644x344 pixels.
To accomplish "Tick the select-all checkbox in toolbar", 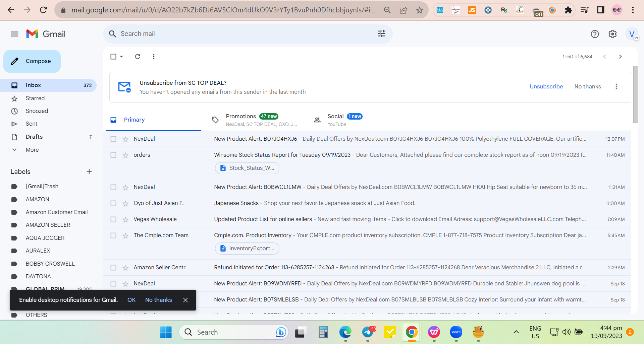I will coord(113,57).
